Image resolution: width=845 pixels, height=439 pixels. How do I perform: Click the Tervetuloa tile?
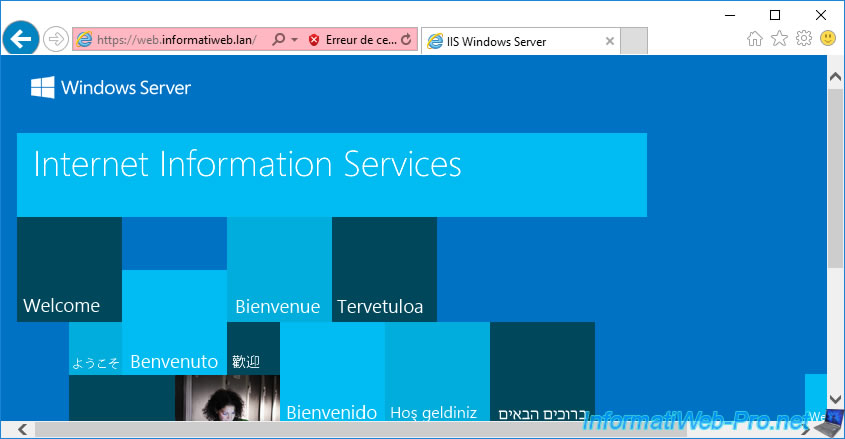coord(384,269)
